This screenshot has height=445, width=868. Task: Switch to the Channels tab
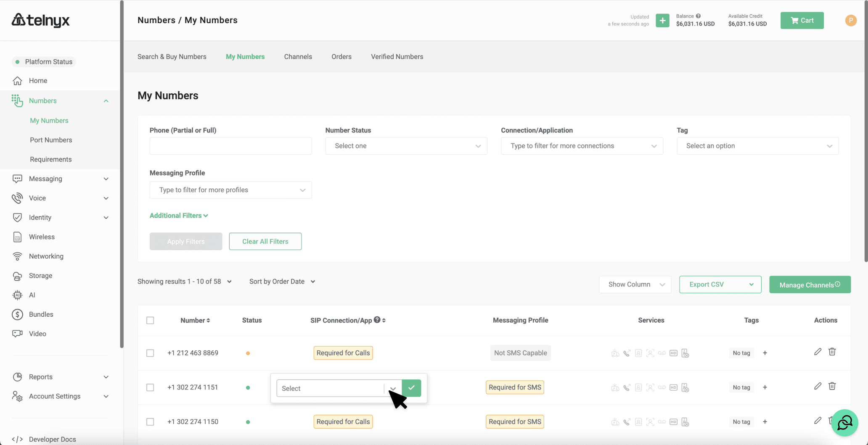298,57
